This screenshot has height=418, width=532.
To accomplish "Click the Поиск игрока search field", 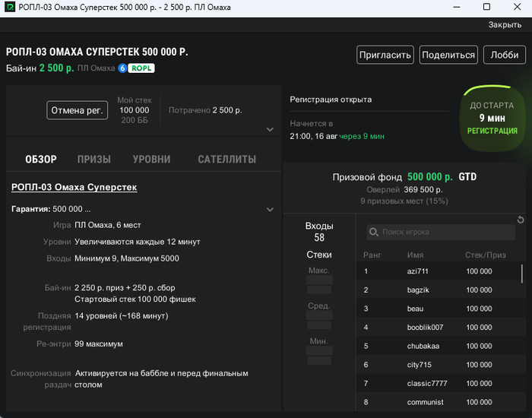I will click(x=441, y=232).
